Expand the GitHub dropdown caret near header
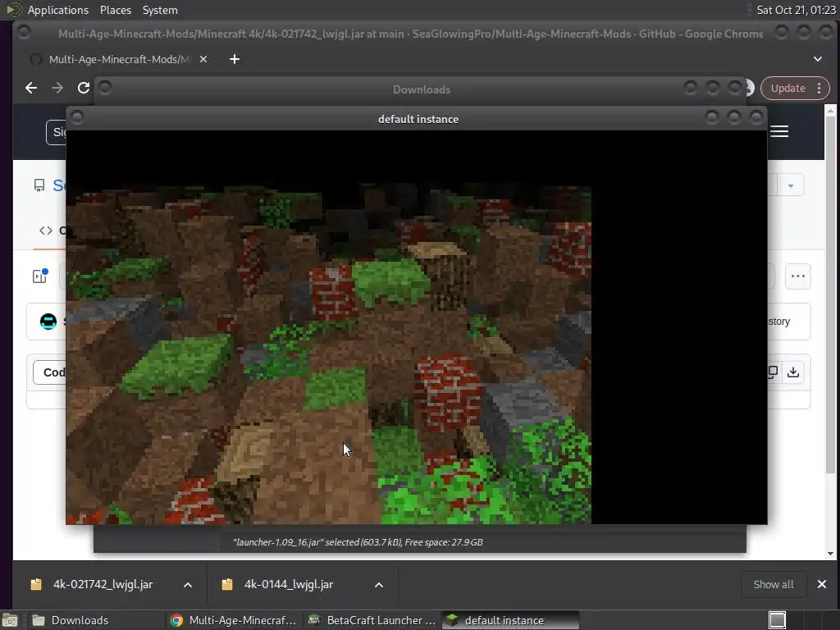The height and width of the screenshot is (630, 840). [791, 185]
